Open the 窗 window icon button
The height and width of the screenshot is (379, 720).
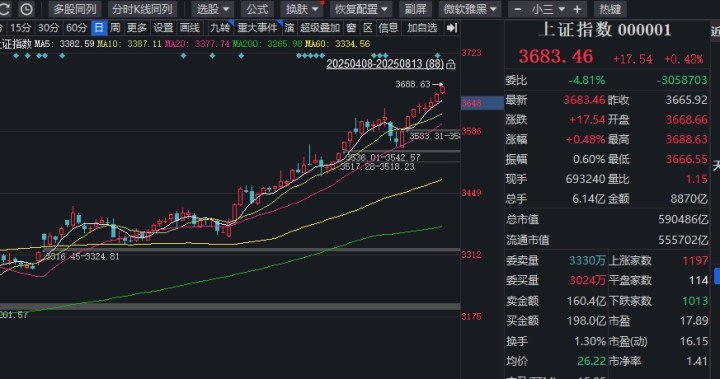point(351,28)
